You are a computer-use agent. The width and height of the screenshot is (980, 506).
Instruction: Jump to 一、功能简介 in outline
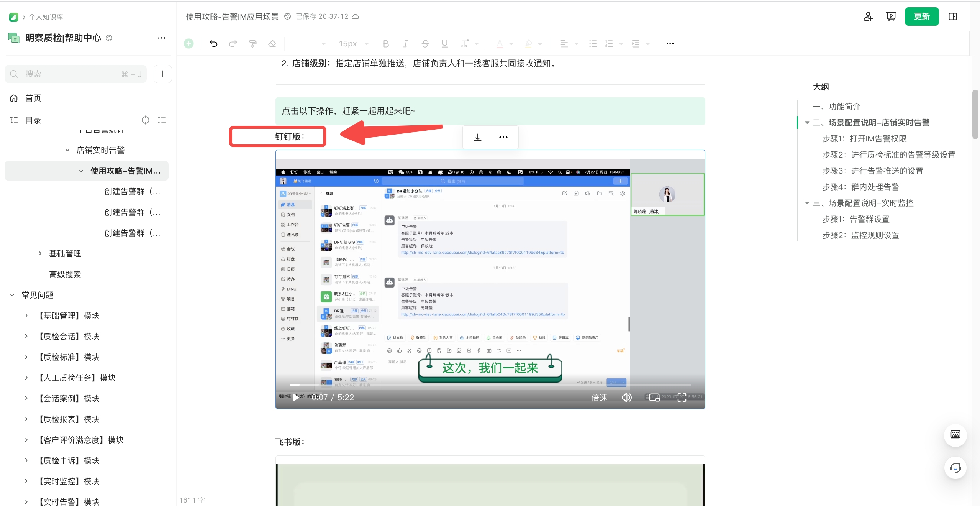[x=836, y=107]
